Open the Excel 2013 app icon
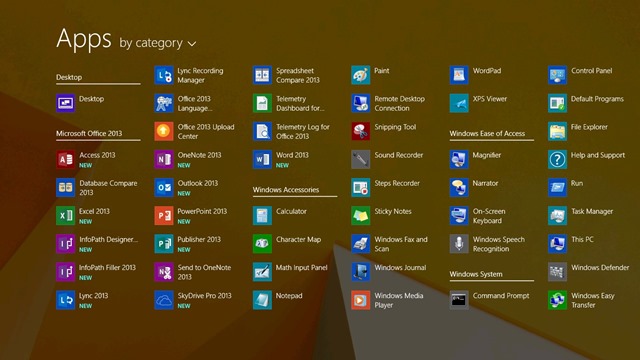 [65, 216]
